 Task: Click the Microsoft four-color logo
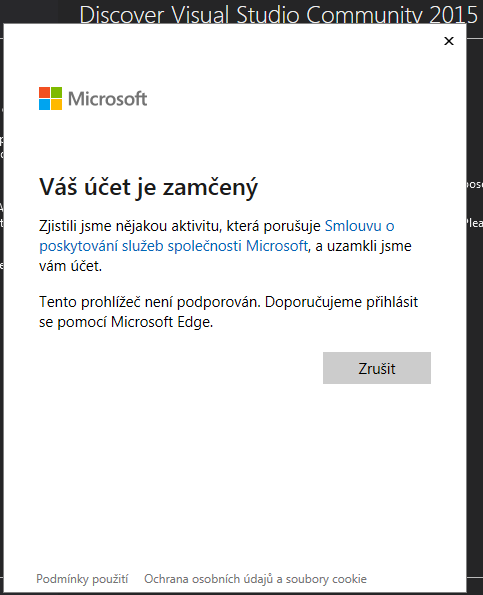[x=50, y=99]
